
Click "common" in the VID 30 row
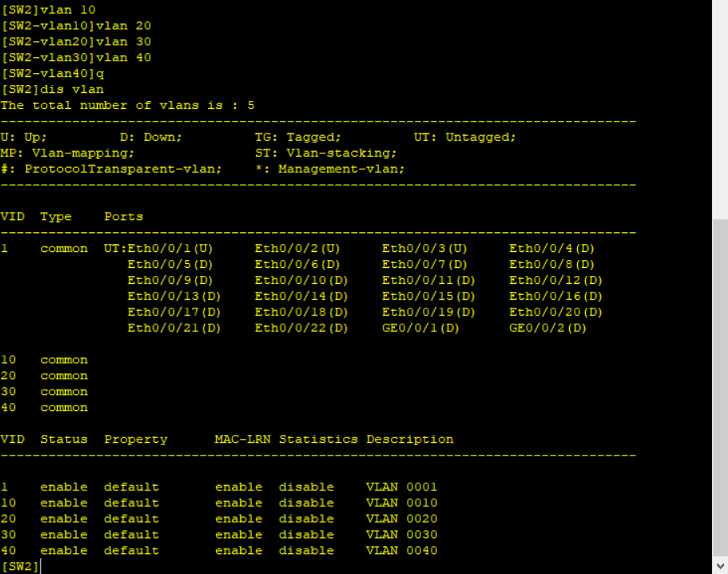pos(64,392)
